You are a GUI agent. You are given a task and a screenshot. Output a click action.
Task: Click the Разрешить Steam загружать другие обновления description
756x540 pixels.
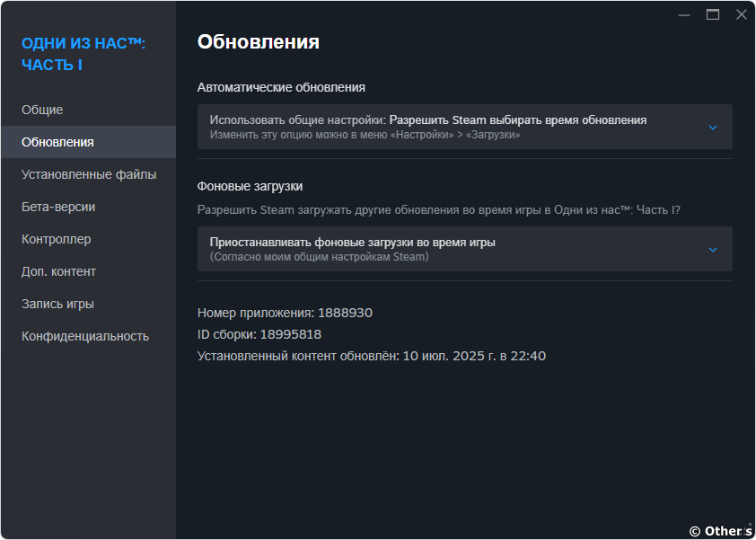pos(439,210)
